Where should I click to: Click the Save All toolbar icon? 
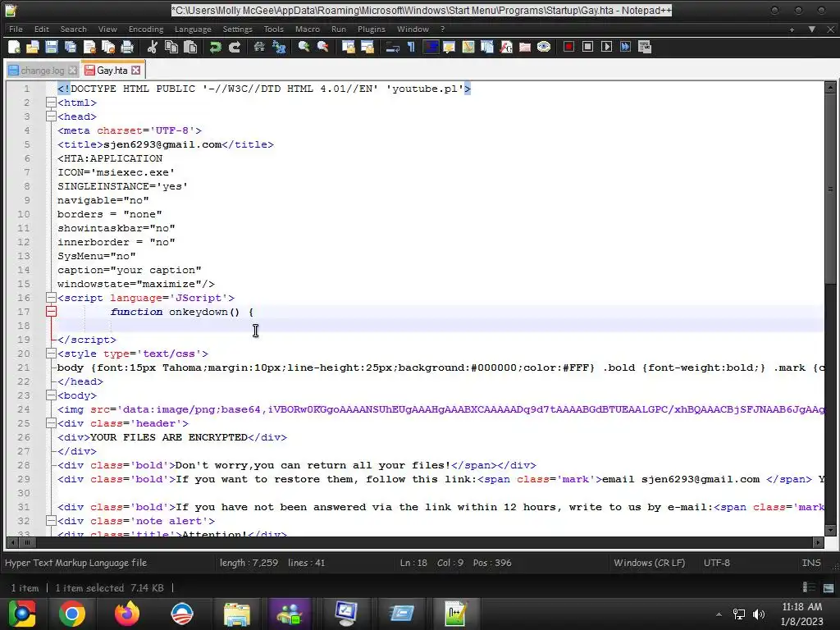click(71, 47)
